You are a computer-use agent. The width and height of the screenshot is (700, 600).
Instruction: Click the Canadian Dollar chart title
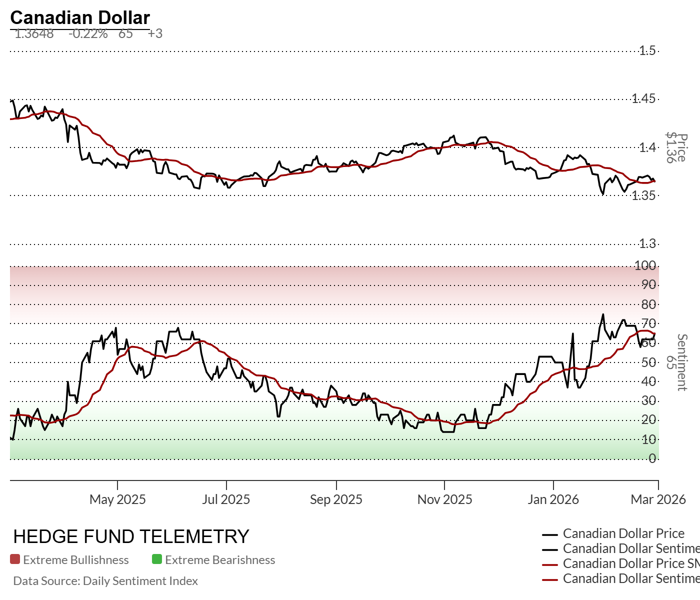80,17
